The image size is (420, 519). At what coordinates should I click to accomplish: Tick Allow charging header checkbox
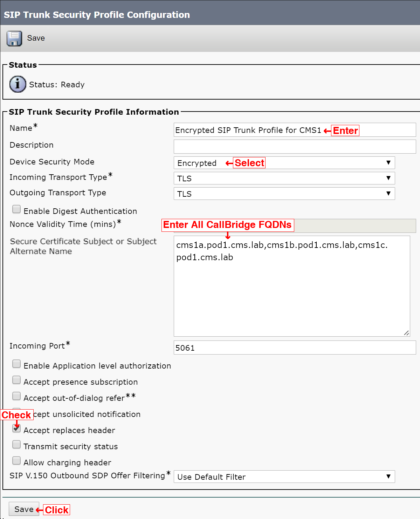[16, 460]
